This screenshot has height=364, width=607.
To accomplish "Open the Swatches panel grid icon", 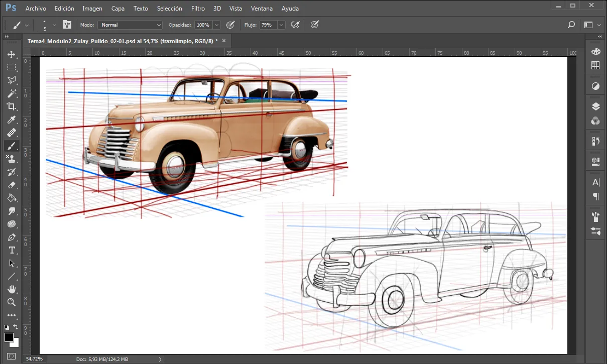I will pos(596,65).
